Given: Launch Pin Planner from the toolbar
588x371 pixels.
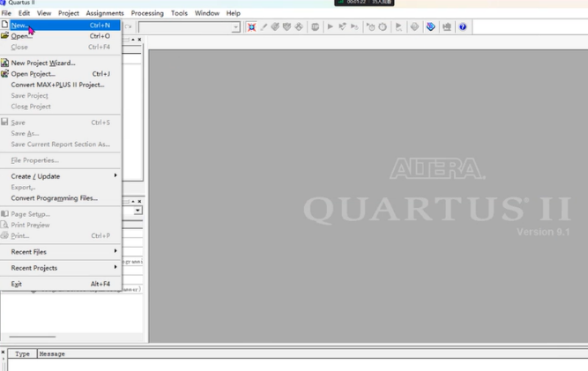Looking at the screenshot, I should pos(275,27).
